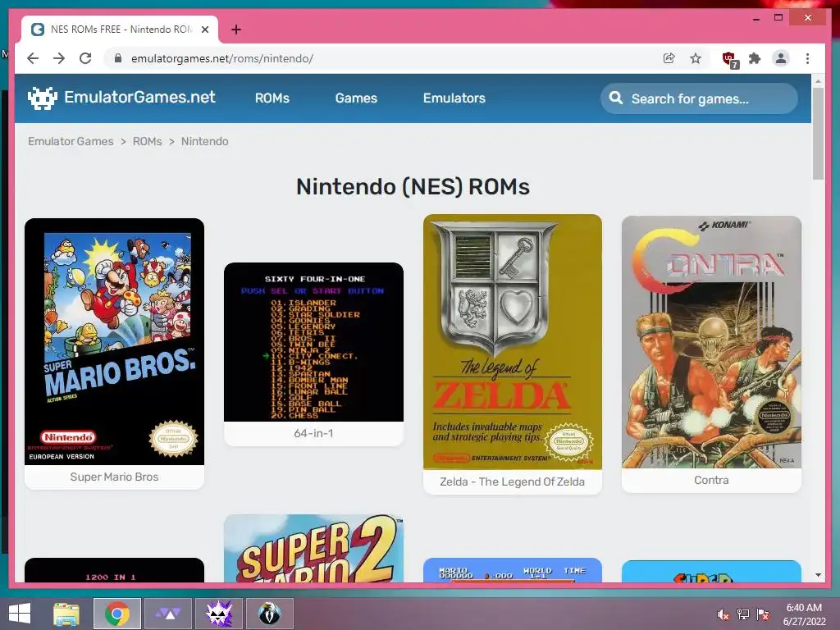Follow the ROMs breadcrumb link
Screen dimensions: 840x630
(x=148, y=141)
